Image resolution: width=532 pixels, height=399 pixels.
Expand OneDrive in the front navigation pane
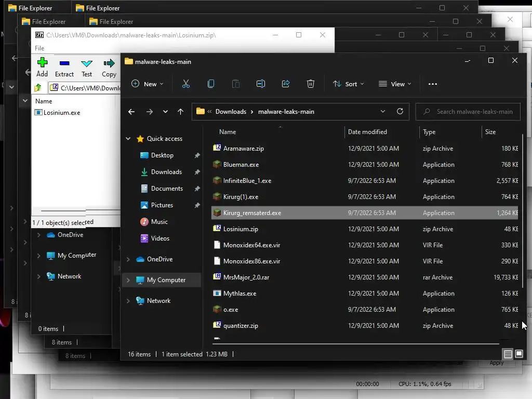pos(128,259)
